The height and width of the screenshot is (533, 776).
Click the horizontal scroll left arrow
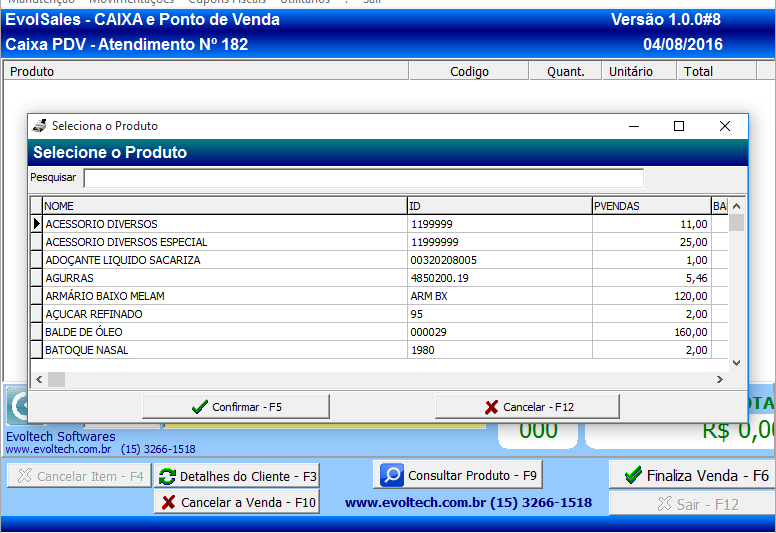coord(39,380)
